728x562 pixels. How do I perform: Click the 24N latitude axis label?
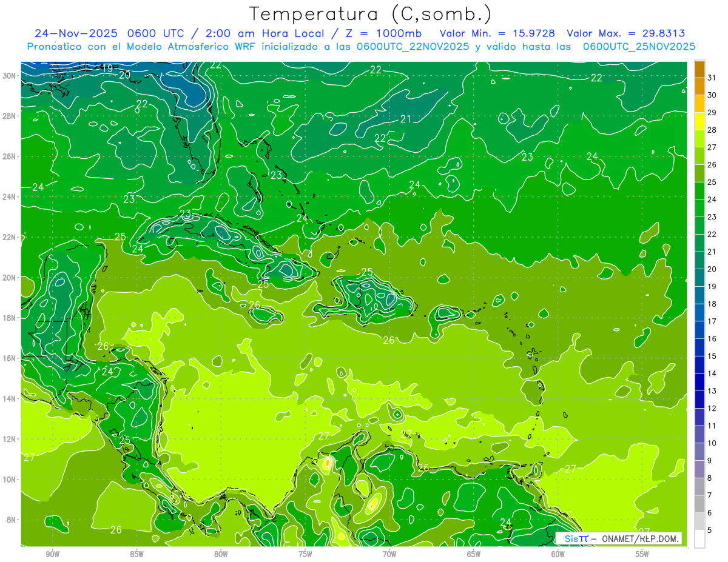10,197
